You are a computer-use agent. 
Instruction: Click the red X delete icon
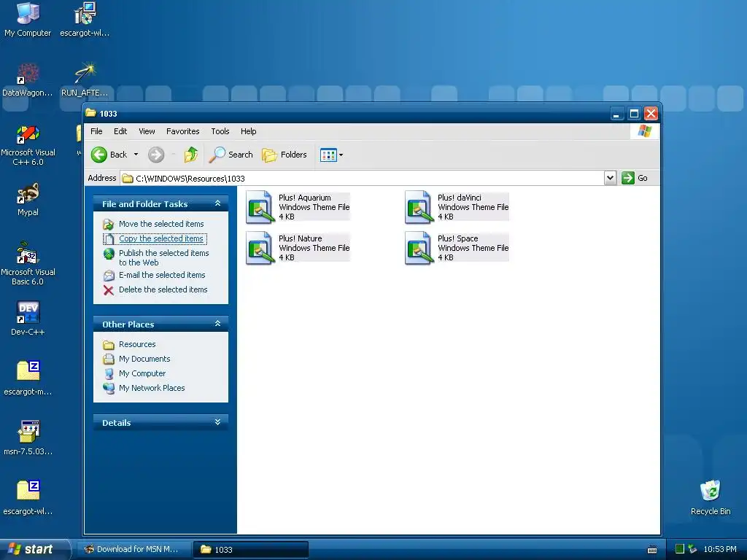(x=109, y=290)
